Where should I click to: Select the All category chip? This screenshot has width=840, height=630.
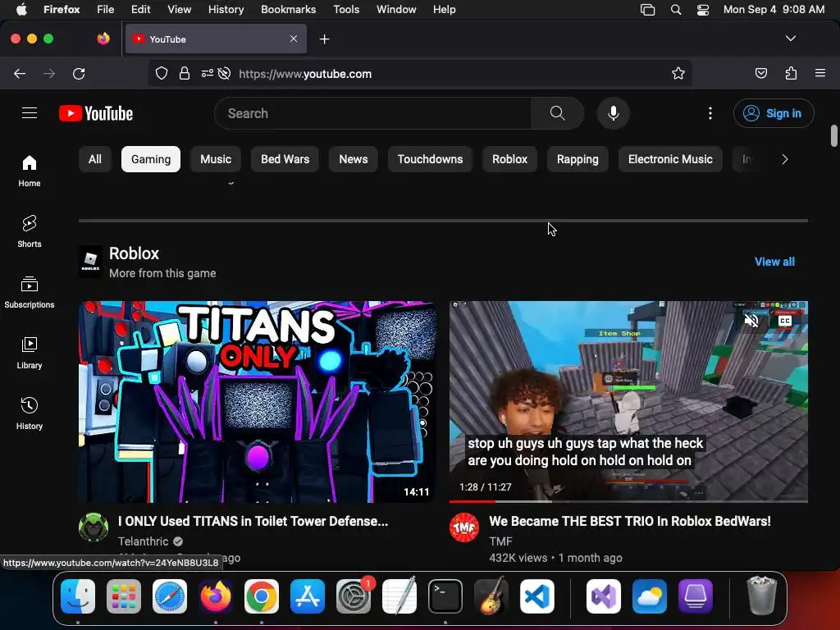(x=95, y=159)
